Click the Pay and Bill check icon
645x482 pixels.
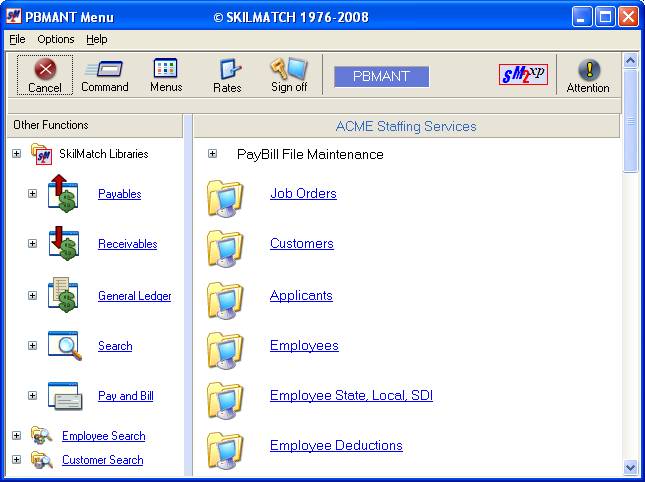tap(65, 396)
